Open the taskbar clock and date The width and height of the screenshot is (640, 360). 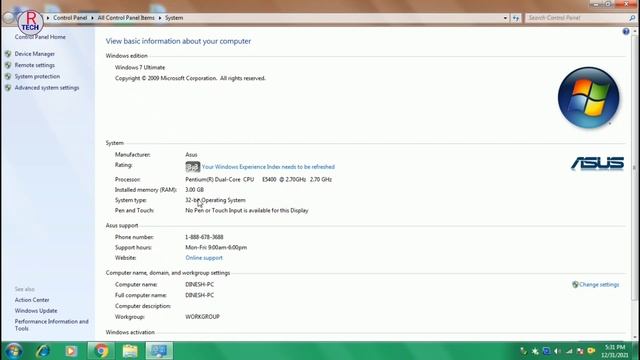pos(615,351)
